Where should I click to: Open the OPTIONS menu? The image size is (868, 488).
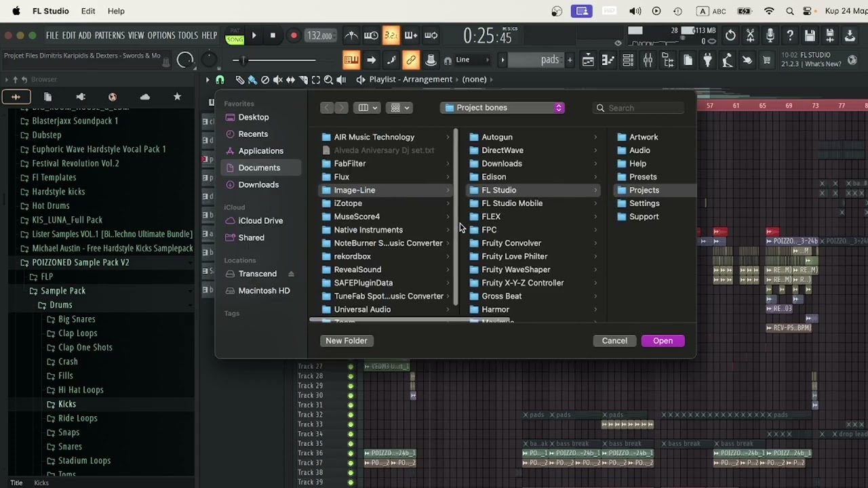click(x=161, y=35)
